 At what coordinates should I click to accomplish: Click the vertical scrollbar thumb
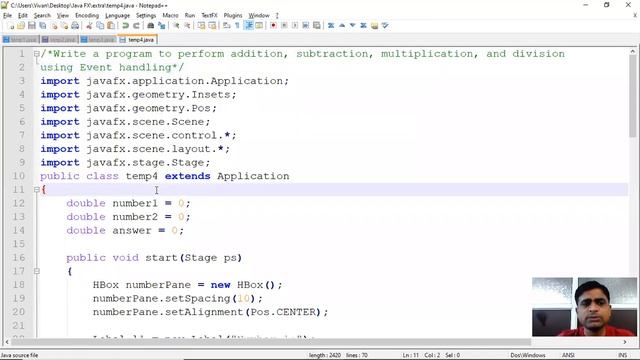[x=633, y=96]
